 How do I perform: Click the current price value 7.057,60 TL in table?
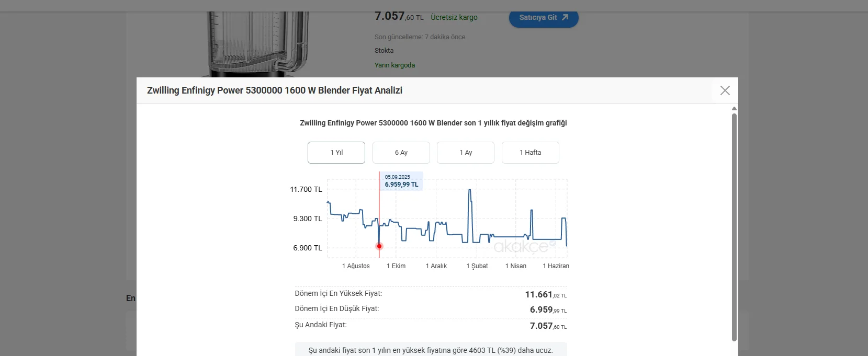pyautogui.click(x=548, y=326)
